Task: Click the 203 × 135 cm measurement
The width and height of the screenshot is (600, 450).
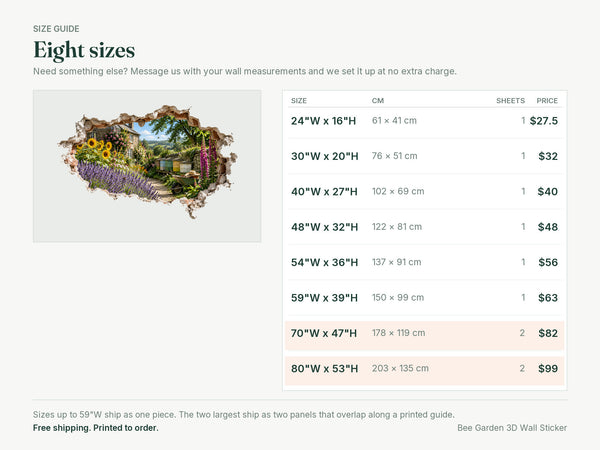Action: click(400, 368)
